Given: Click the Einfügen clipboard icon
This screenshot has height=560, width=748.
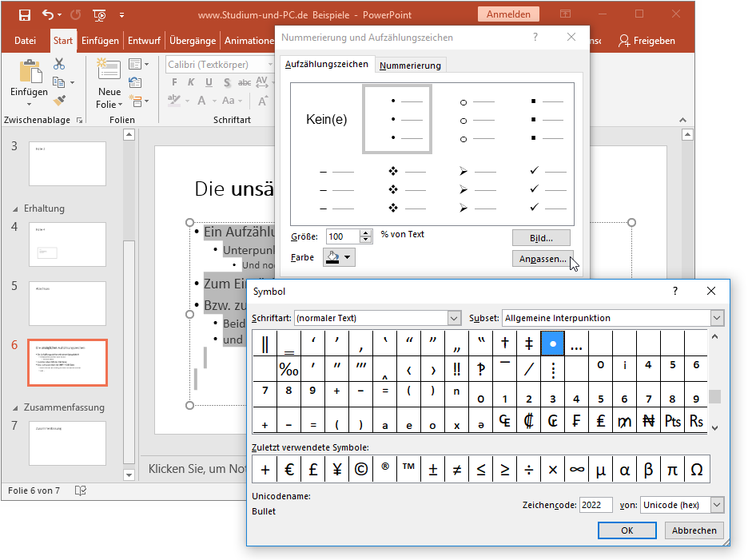Looking at the screenshot, I should 30,72.
